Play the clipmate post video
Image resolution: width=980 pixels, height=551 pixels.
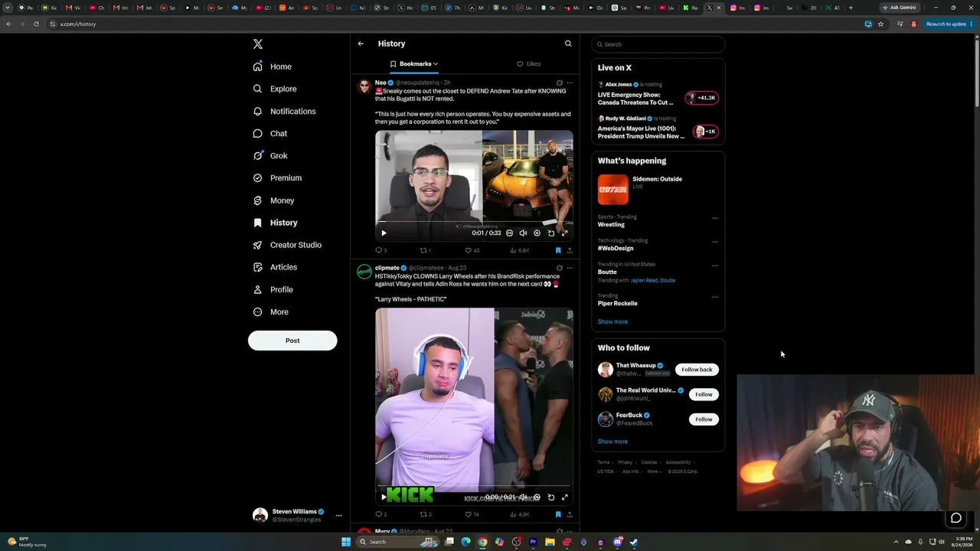[x=384, y=497]
